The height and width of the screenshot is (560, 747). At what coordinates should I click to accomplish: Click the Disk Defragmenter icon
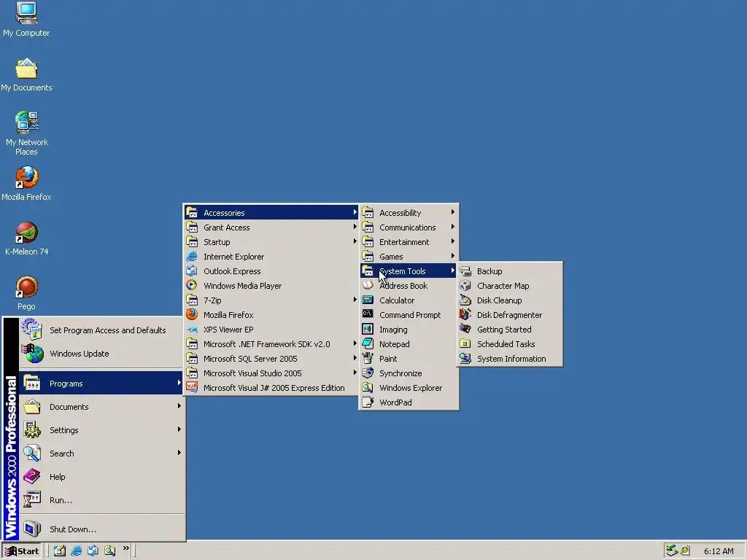[x=465, y=315]
